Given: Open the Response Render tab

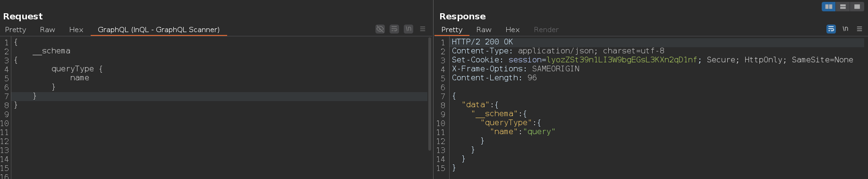Looking at the screenshot, I should click(546, 30).
